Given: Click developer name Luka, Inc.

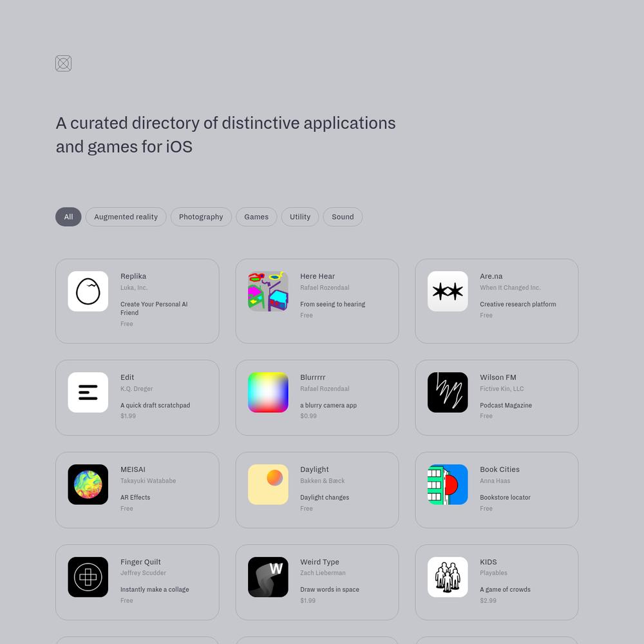Looking at the screenshot, I should point(134,287).
